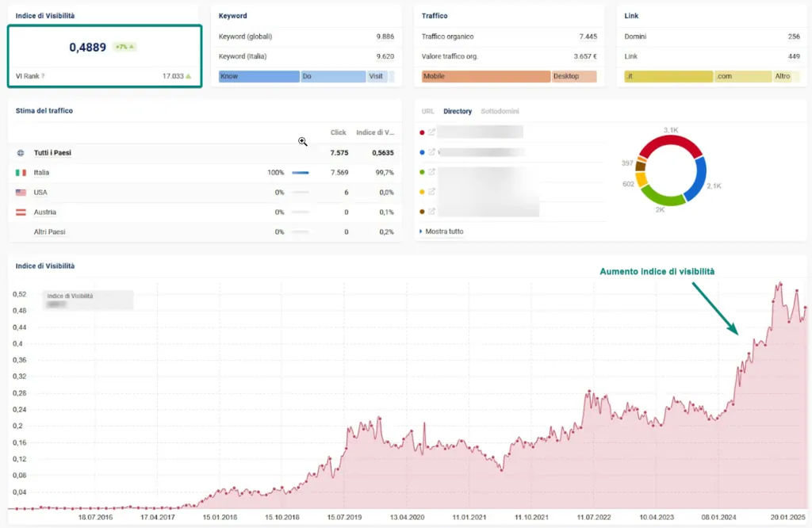Viewport: 812px width, 528px height.
Task: Click the Know intent bar segment
Action: pyautogui.click(x=259, y=76)
